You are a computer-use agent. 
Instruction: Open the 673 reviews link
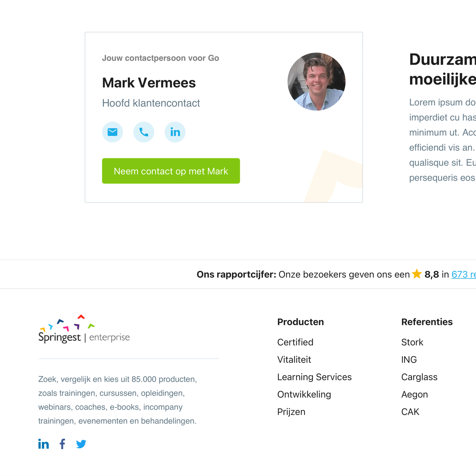coord(464,275)
